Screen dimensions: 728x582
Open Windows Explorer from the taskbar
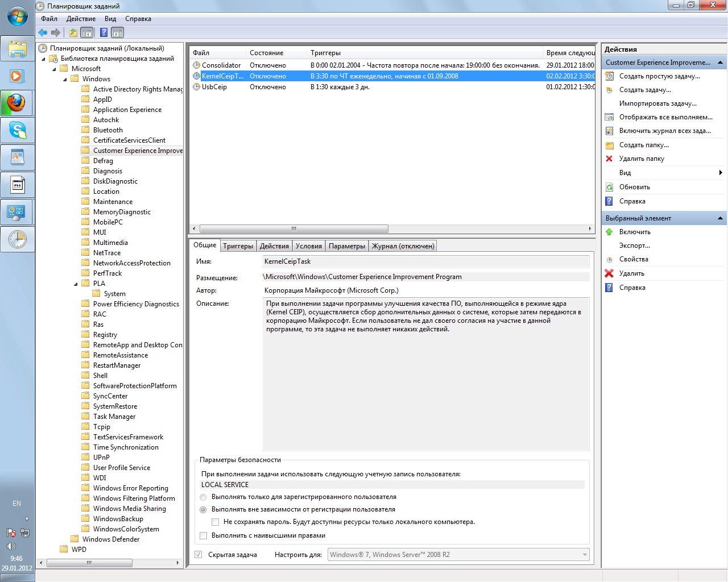(x=17, y=49)
